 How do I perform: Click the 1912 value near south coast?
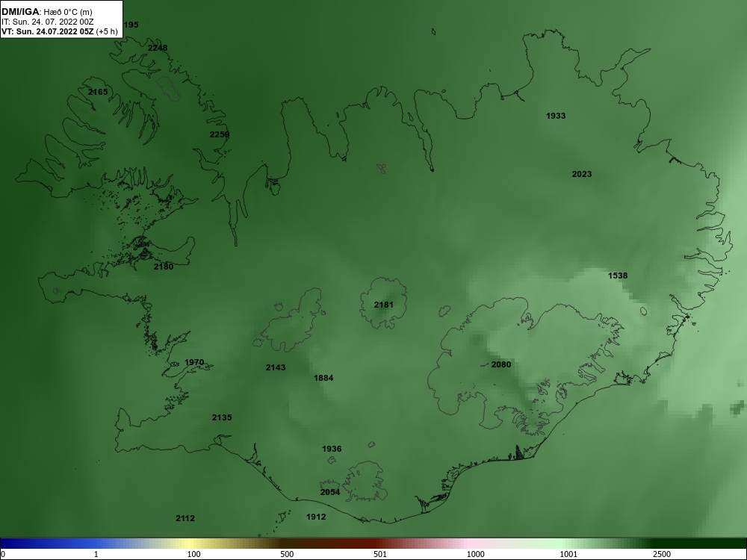point(316,517)
